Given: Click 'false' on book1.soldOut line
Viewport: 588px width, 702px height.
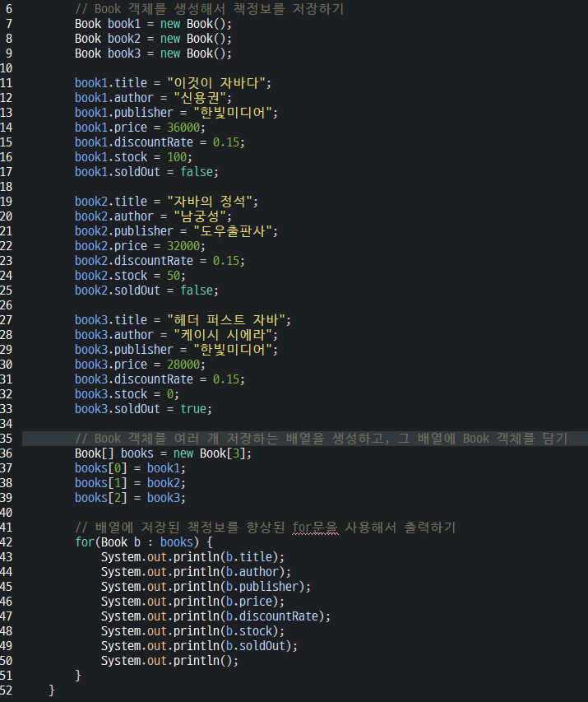Looking at the screenshot, I should point(197,171).
